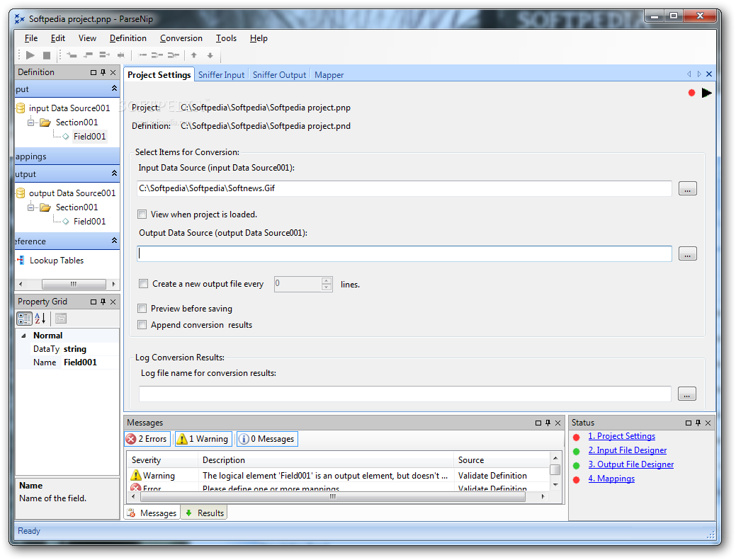736x560 pixels.
Task: Browse for Input Data Source file
Action: pos(687,188)
